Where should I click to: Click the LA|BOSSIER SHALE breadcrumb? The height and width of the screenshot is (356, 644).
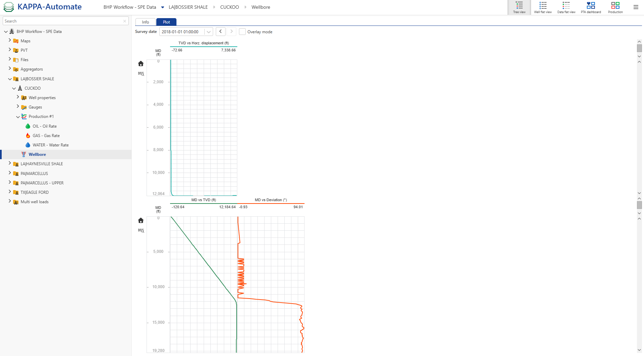[x=188, y=7]
